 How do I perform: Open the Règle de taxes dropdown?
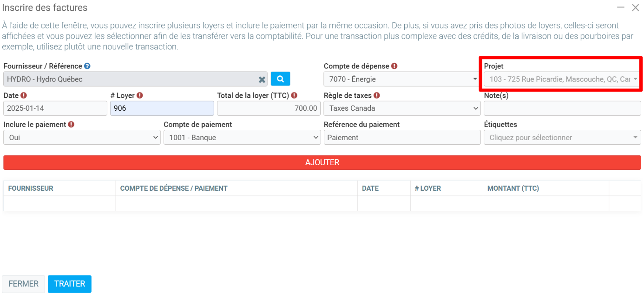click(x=402, y=108)
